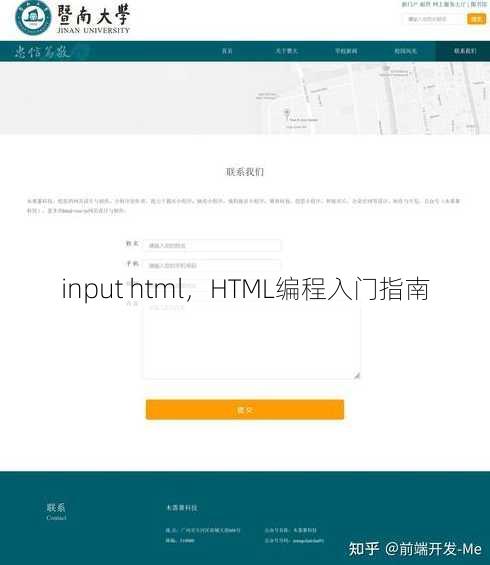Focus the 手机 phone number input field
Image resolution: width=490 pixels, height=565 pixels.
pos(212,266)
